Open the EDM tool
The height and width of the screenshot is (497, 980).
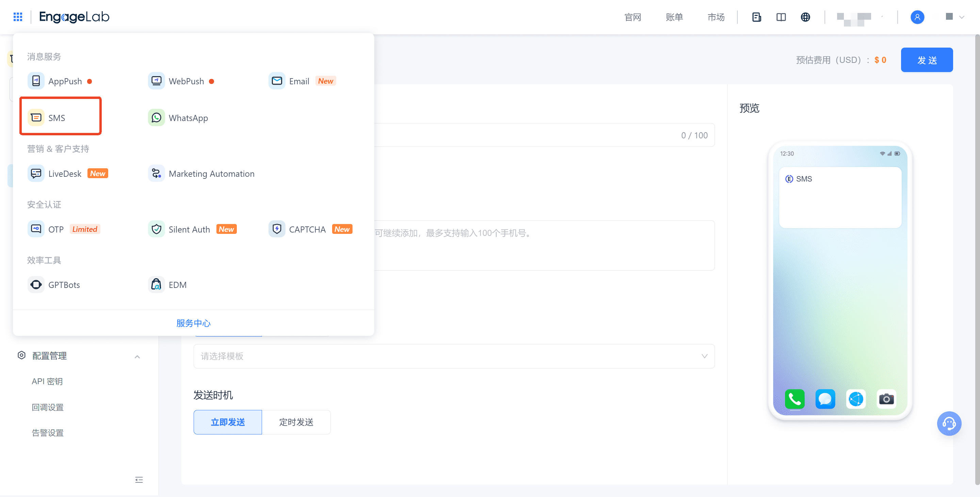(x=167, y=285)
